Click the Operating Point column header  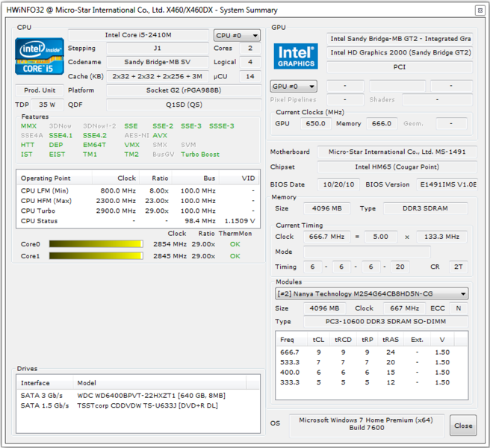pyautogui.click(x=55, y=178)
